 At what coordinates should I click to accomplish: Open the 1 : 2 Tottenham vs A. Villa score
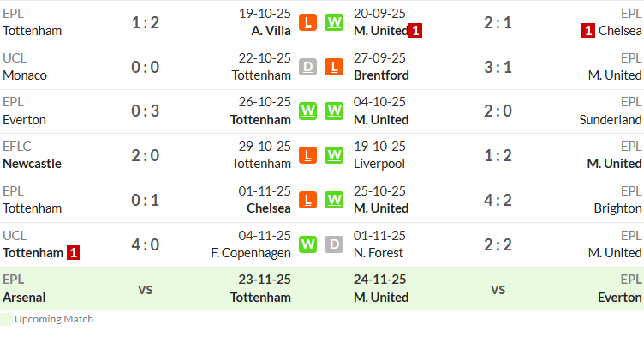tap(146, 22)
